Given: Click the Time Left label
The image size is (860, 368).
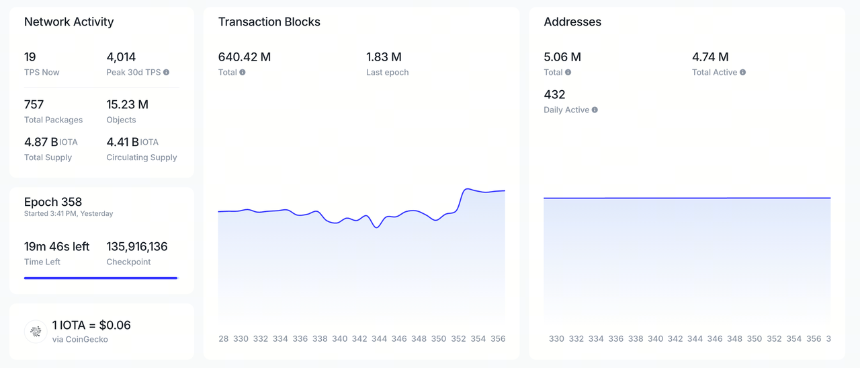Looking at the screenshot, I should pyautogui.click(x=42, y=262).
